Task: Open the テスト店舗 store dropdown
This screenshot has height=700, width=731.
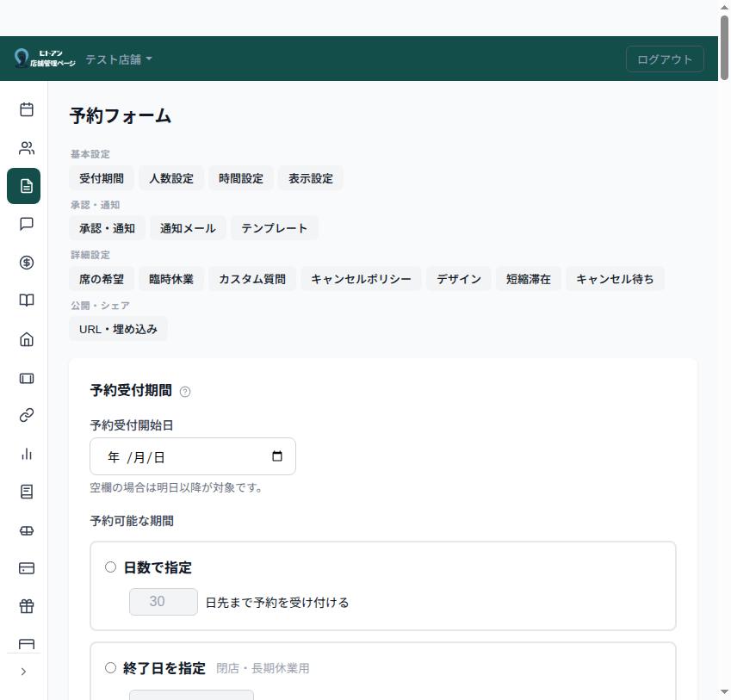Action: [119, 59]
